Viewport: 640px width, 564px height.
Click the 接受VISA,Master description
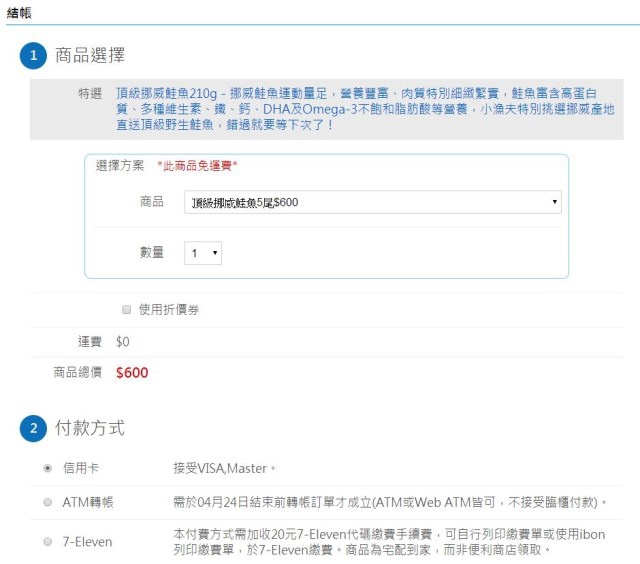[x=224, y=468]
